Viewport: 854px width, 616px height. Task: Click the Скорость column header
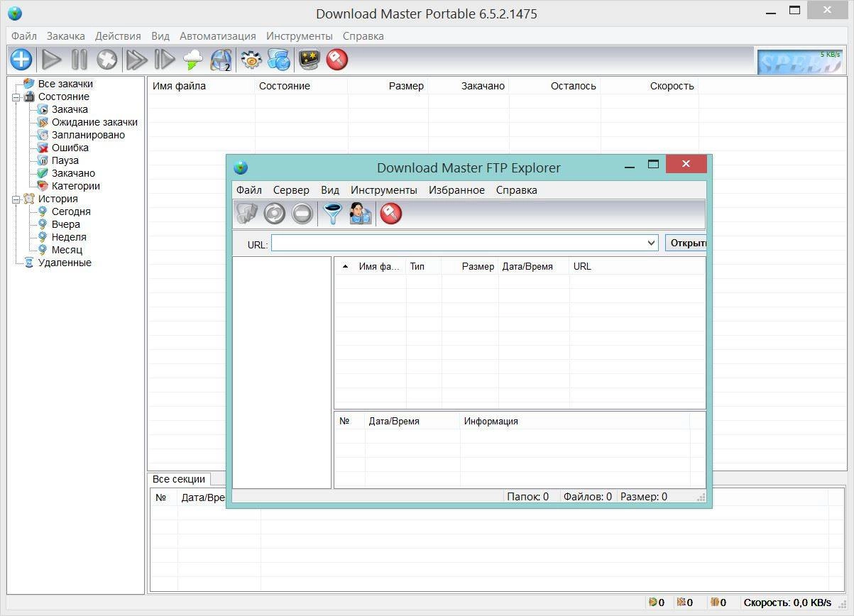649,86
